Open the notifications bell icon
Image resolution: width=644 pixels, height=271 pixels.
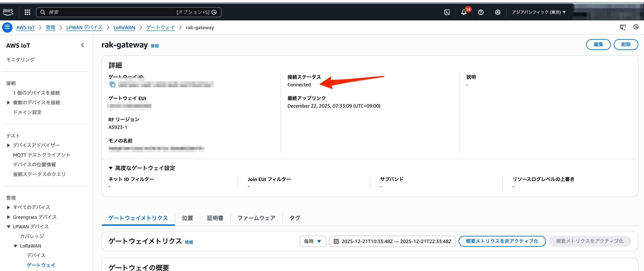coord(464,12)
